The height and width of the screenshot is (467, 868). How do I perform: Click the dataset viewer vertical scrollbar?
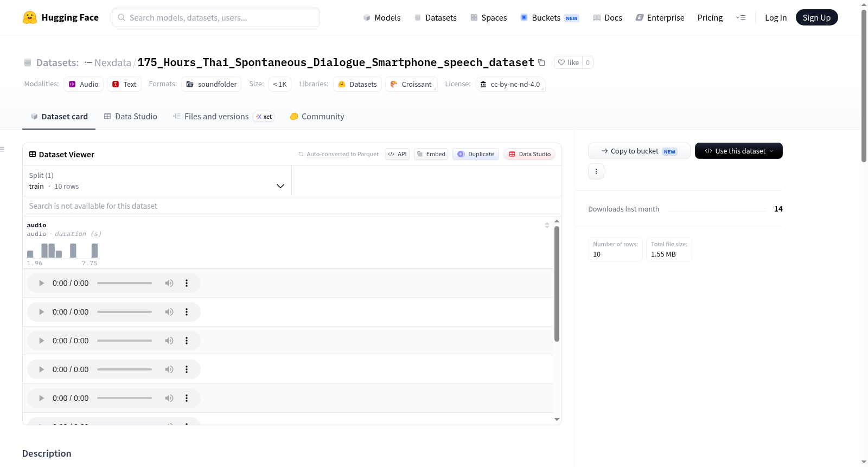(557, 284)
